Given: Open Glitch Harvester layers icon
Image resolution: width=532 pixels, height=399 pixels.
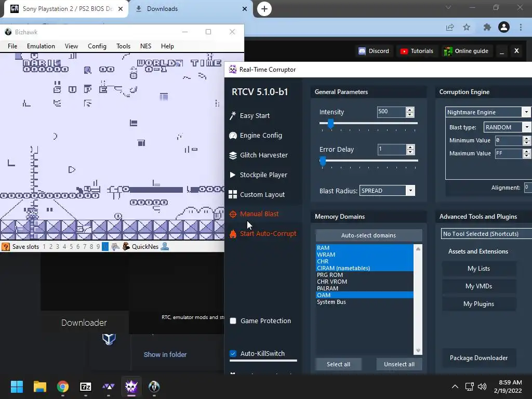Looking at the screenshot, I should 233,155.
